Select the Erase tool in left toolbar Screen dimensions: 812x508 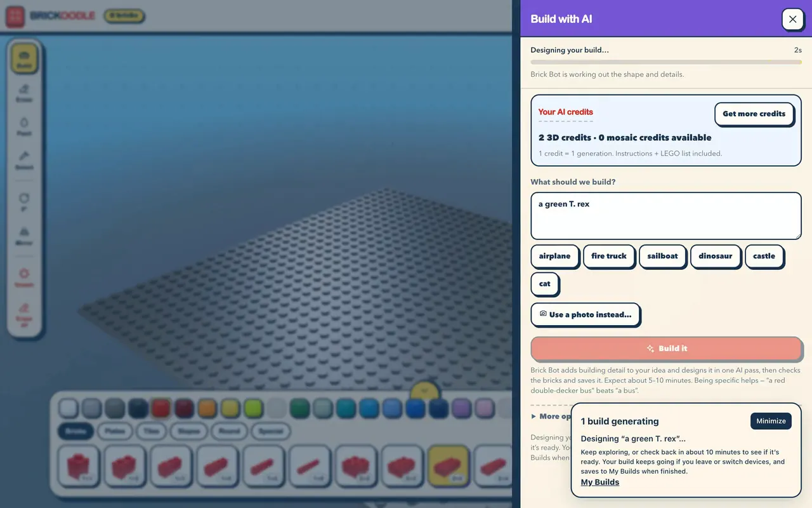coord(24,93)
